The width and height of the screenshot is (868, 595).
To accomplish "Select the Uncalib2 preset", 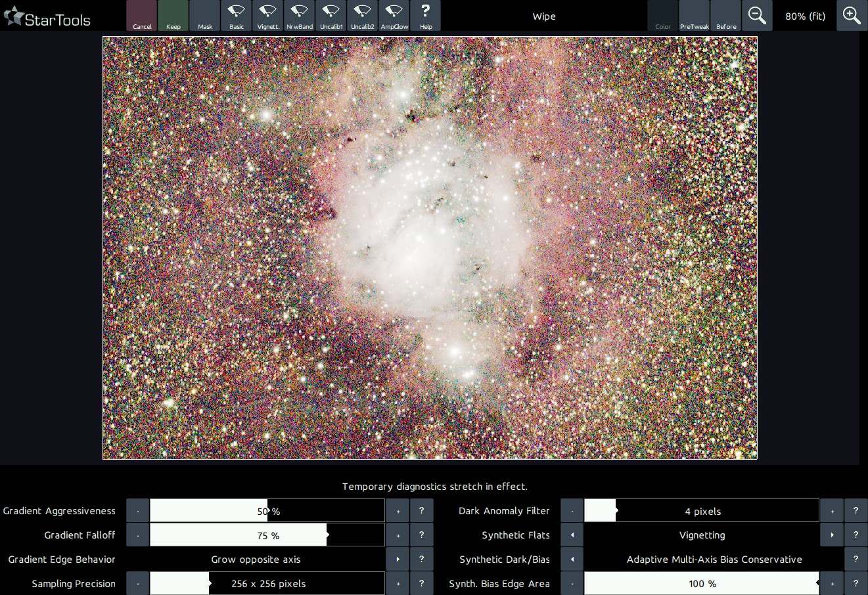I will pos(362,16).
